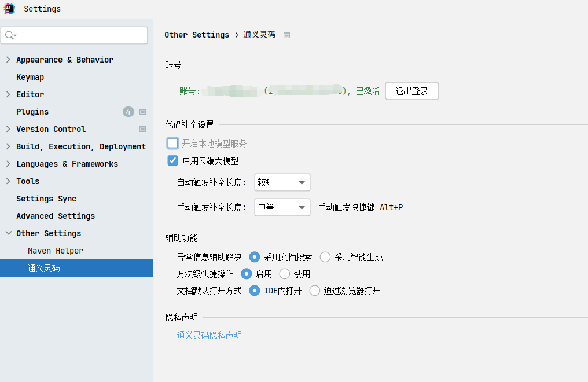Click the Alt+P shortcut text
Viewport: 588px width, 382px height.
391,207
